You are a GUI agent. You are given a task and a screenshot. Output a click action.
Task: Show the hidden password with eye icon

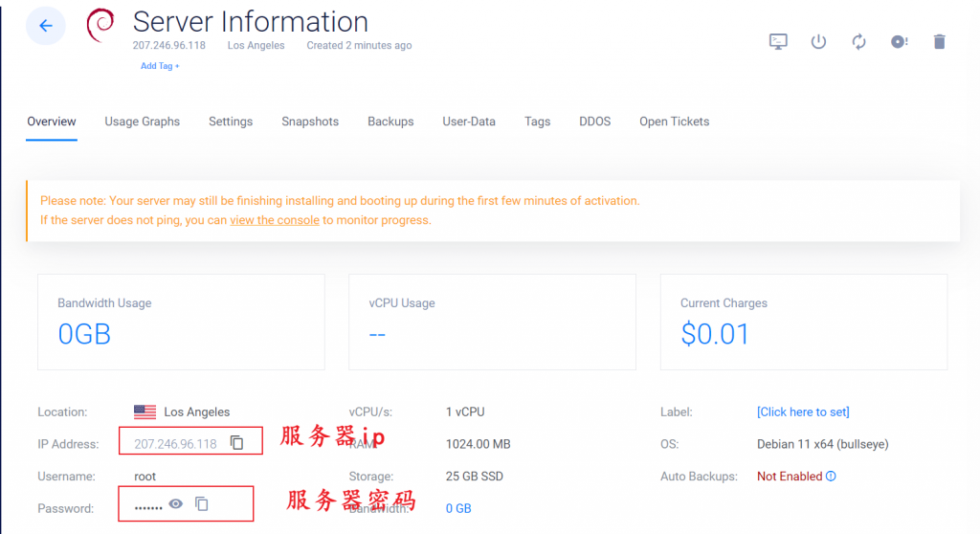coord(176,503)
